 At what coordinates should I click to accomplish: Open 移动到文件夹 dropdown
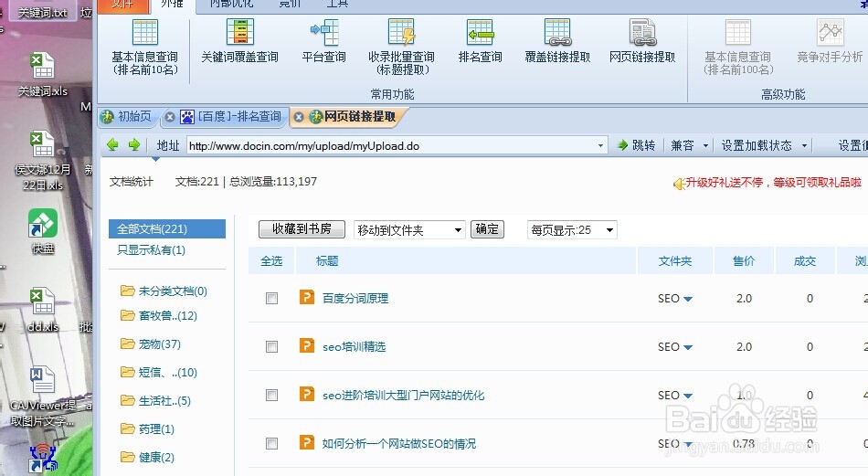click(409, 229)
